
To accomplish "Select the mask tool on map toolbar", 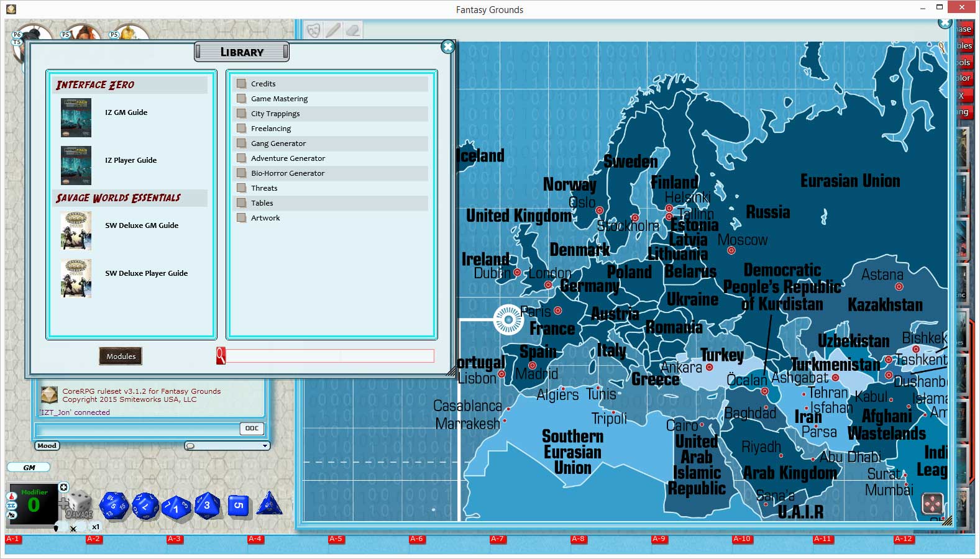I will pyautogui.click(x=313, y=30).
